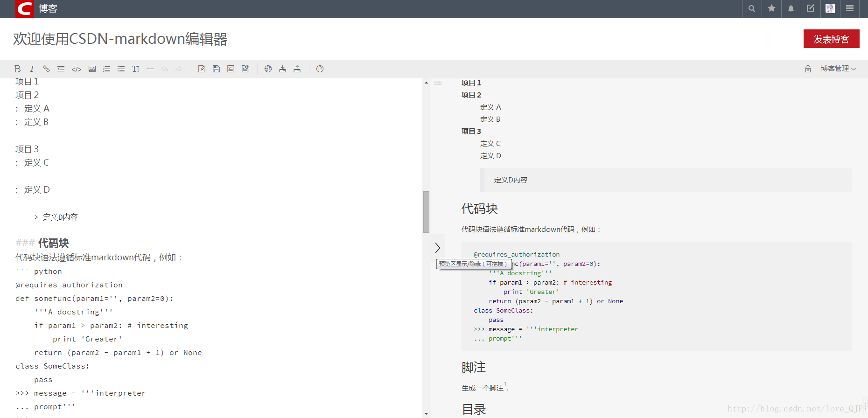The width and height of the screenshot is (868, 418).
Task: Insert a hyperlink with the link icon
Action: [x=46, y=69]
